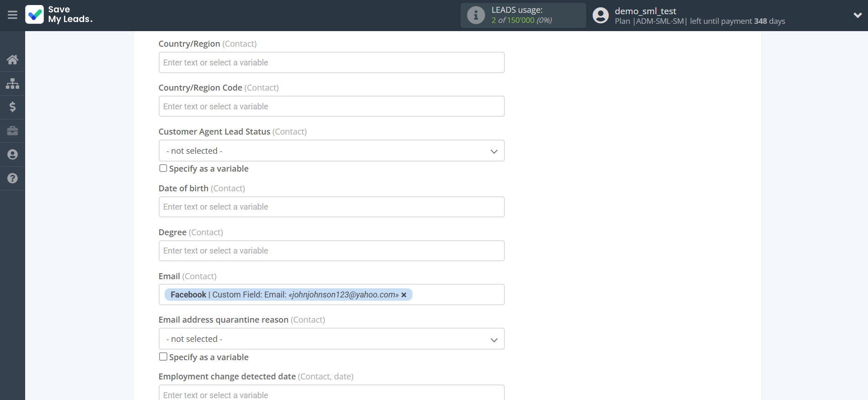Click into the Date of birth field
The height and width of the screenshot is (400, 868).
[331, 207]
